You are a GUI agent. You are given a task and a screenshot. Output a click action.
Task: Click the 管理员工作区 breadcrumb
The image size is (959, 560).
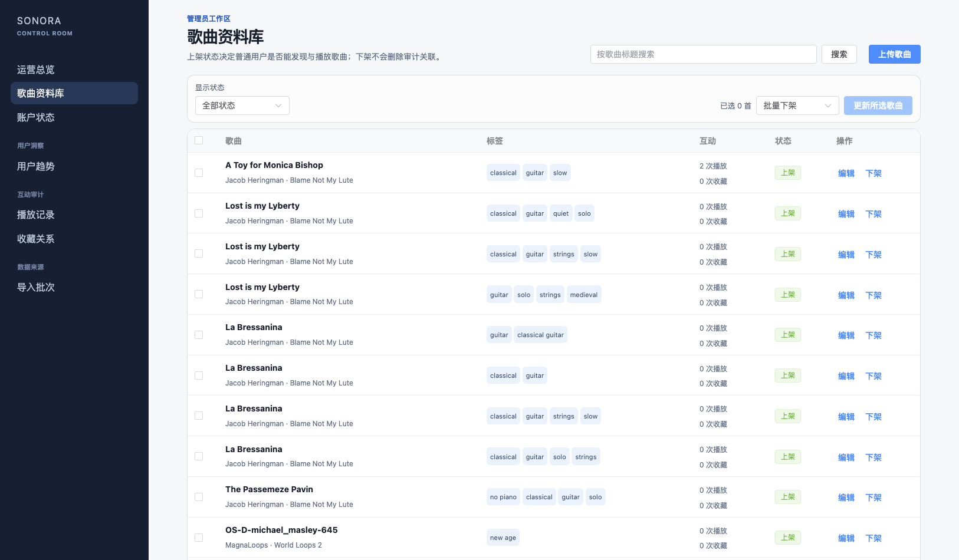point(209,19)
